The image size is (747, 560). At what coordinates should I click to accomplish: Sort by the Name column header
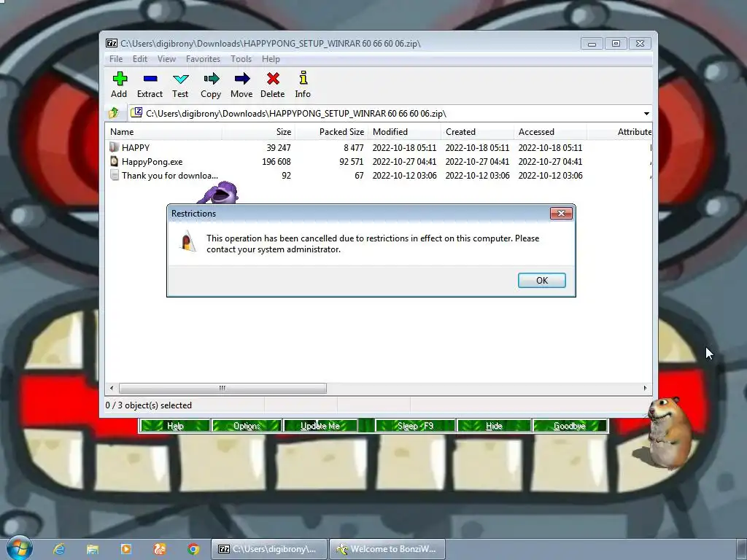click(163, 132)
